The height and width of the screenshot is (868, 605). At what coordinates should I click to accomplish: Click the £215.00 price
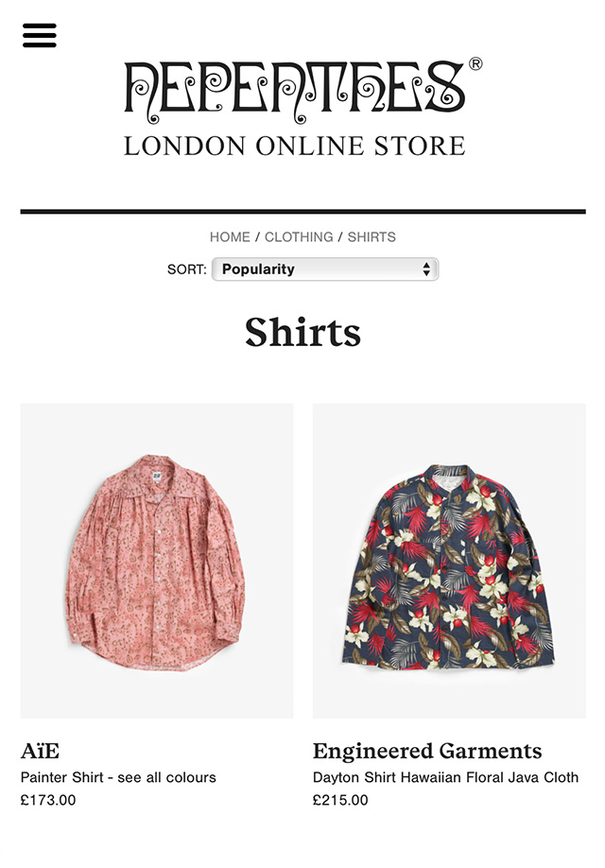(340, 800)
